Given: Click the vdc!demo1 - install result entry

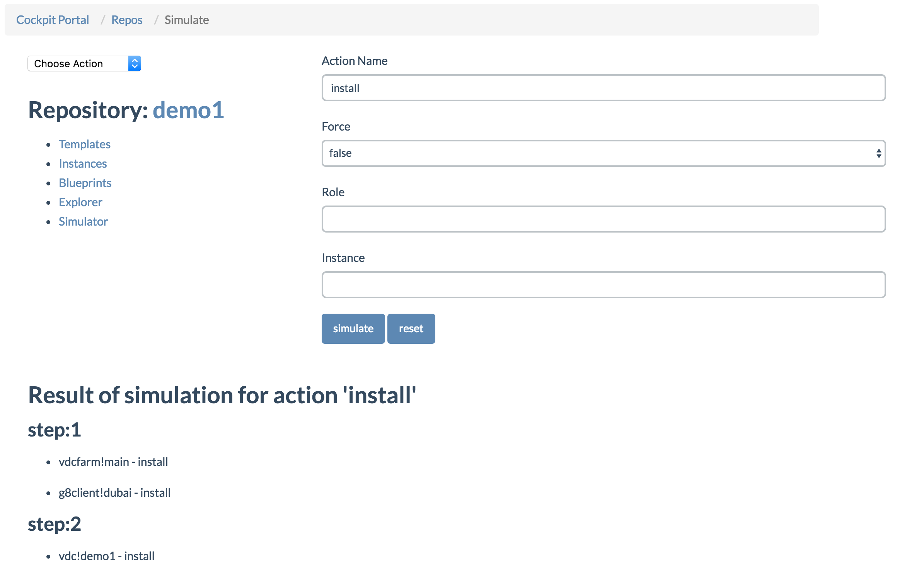Looking at the screenshot, I should [x=106, y=556].
